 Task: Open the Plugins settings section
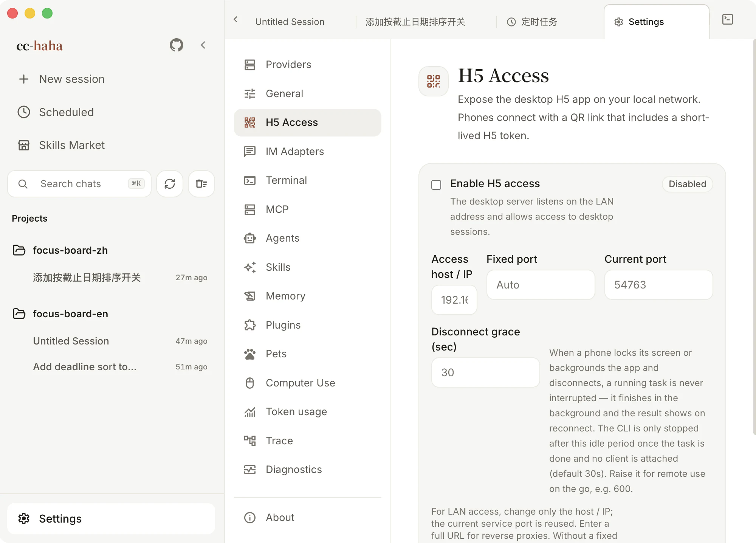308,325
